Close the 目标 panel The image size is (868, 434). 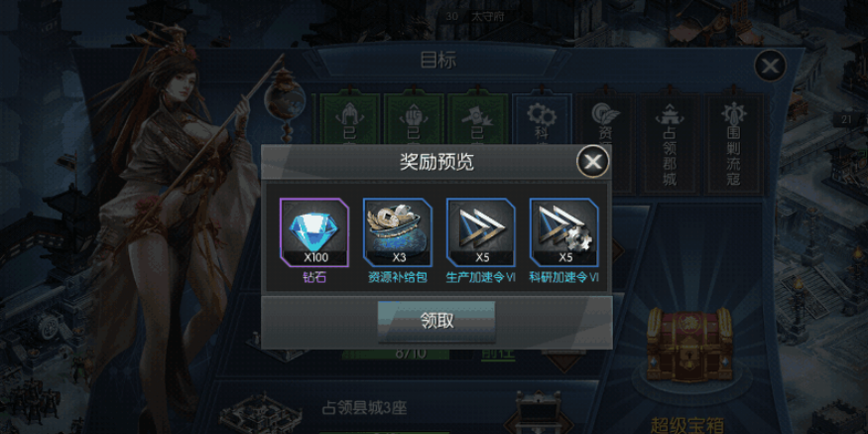[770, 66]
